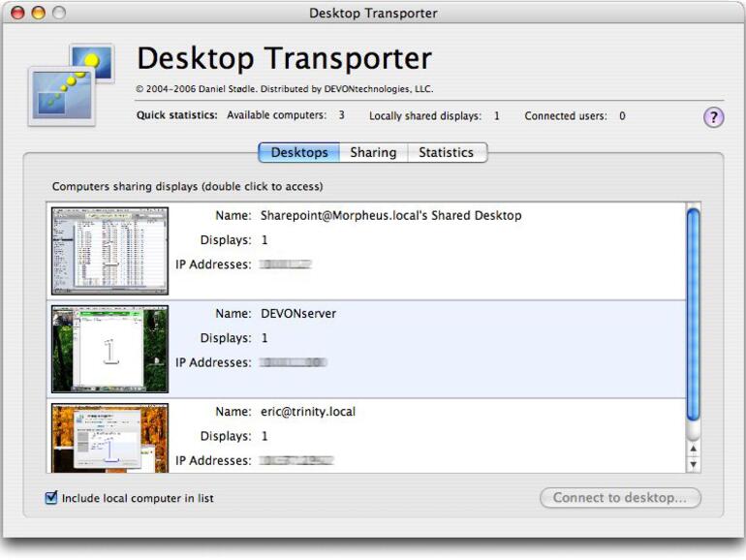746x560 pixels.
Task: Minimize the window with yellow button
Action: (39, 13)
